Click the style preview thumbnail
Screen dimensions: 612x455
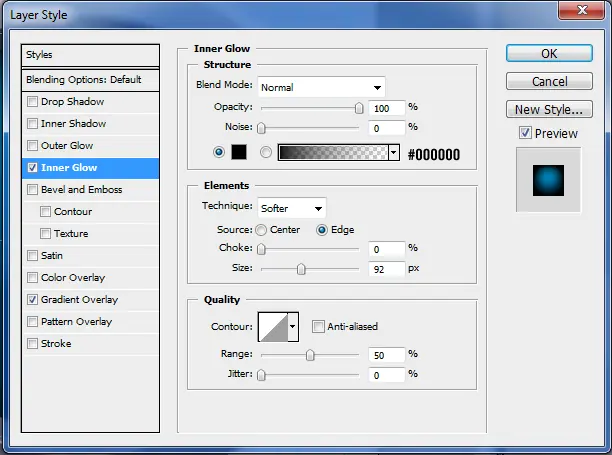[548, 180]
